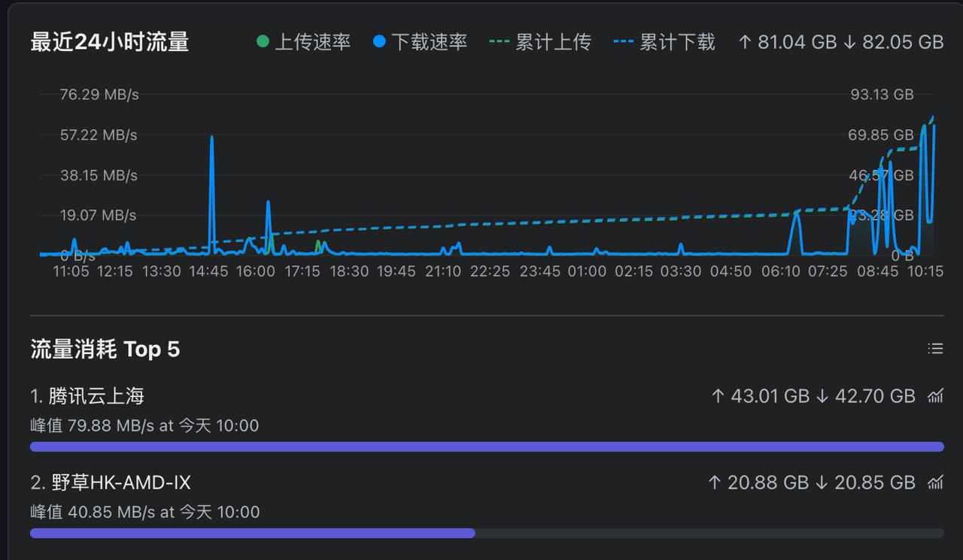Click the 38.15 MB/s axis label
Viewport: 963px width, 560px height.
(99, 175)
